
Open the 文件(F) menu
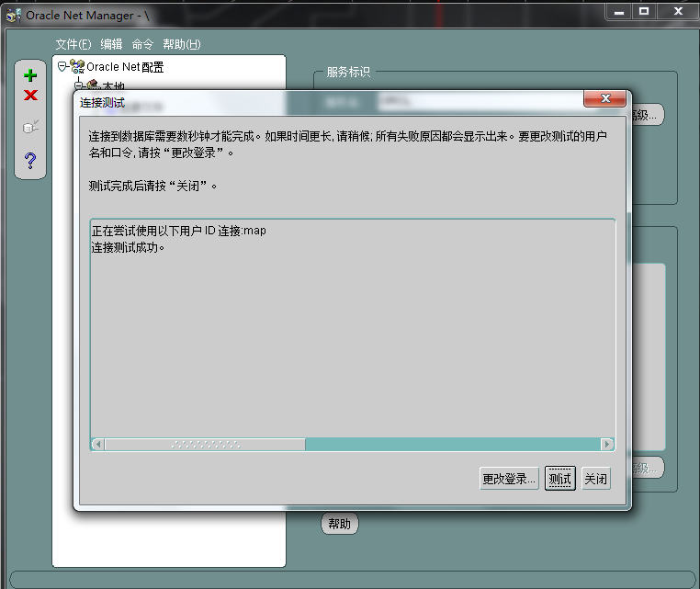pyautogui.click(x=73, y=44)
